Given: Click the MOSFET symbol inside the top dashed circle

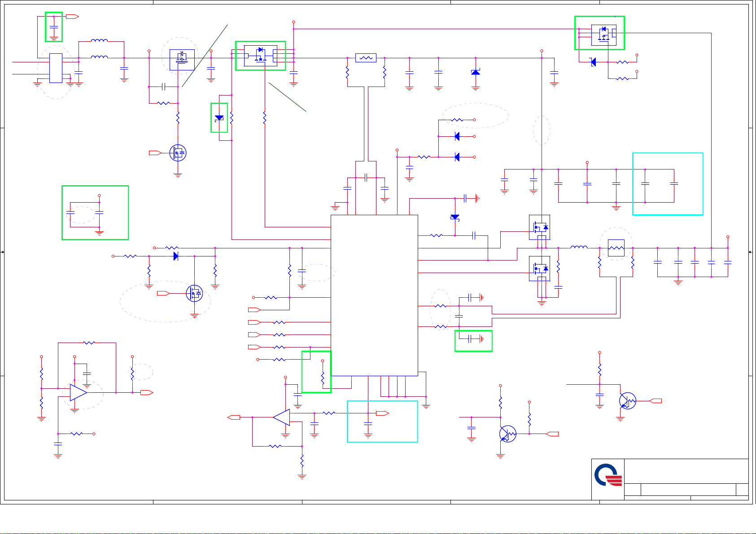Looking at the screenshot, I should point(182,60).
